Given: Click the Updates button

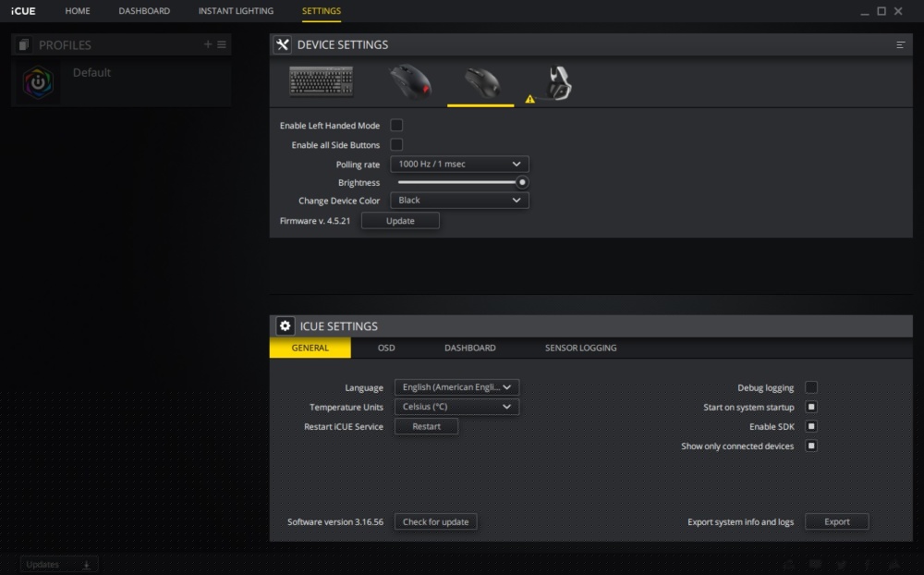Looking at the screenshot, I should coord(59,565).
